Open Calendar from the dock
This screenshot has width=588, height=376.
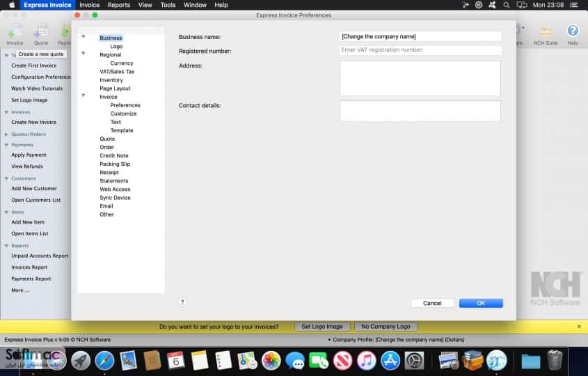tap(176, 361)
